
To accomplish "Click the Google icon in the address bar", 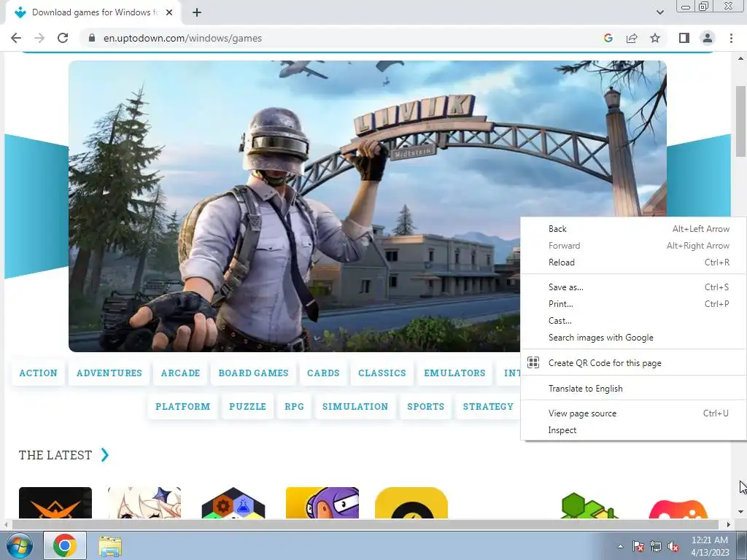I will pyautogui.click(x=608, y=38).
